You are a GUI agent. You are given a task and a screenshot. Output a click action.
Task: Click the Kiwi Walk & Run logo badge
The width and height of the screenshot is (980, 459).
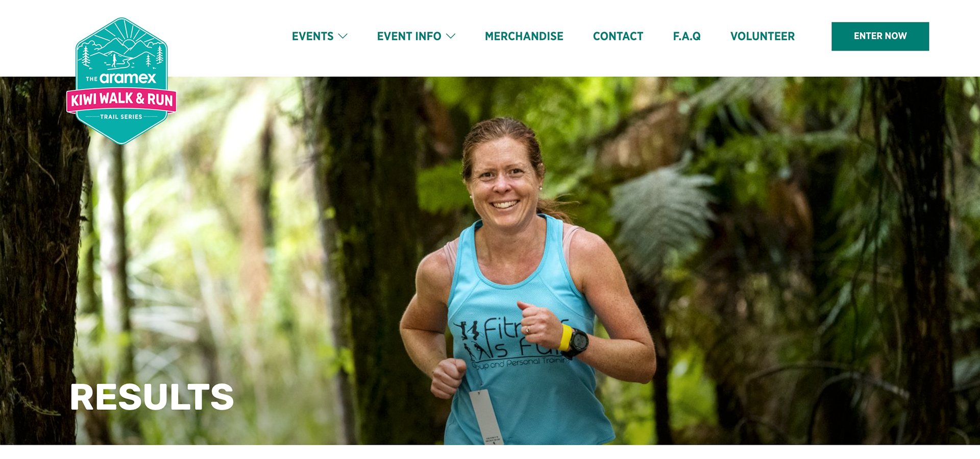click(x=121, y=81)
